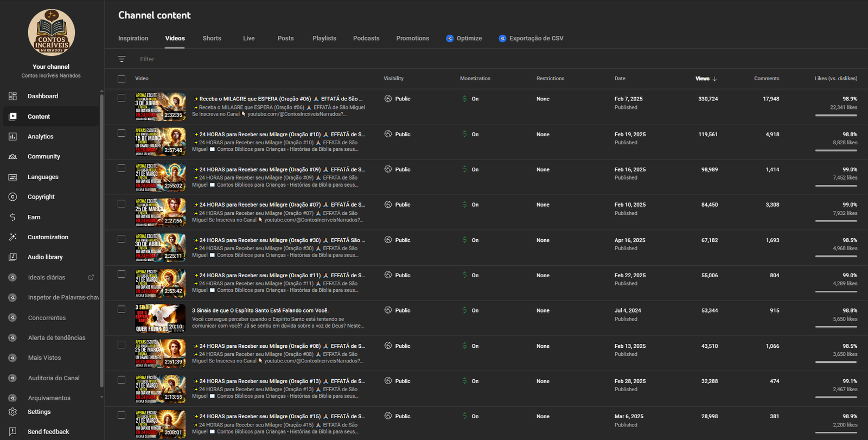Screen dimensions: 868x440
Task: Click the 3 Sinais video thumbnail
Action: click(x=160, y=318)
